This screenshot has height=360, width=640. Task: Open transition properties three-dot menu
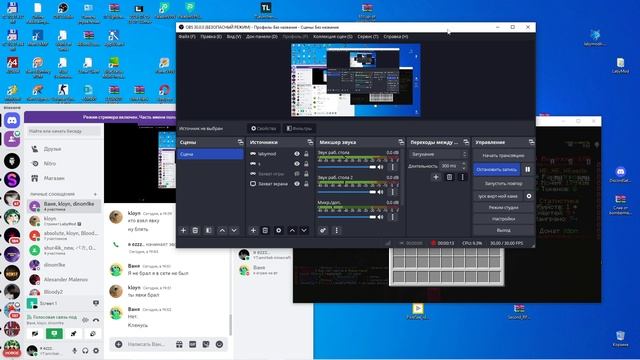tap(462, 177)
